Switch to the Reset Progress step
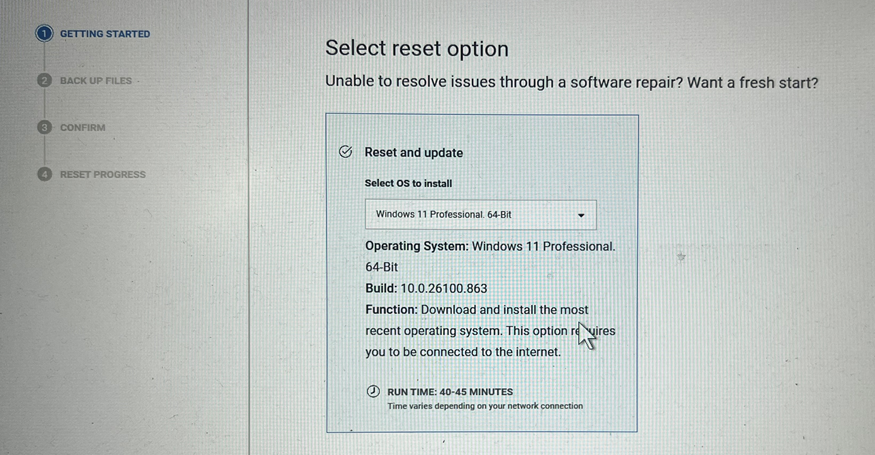The height and width of the screenshot is (455, 875). tap(102, 175)
